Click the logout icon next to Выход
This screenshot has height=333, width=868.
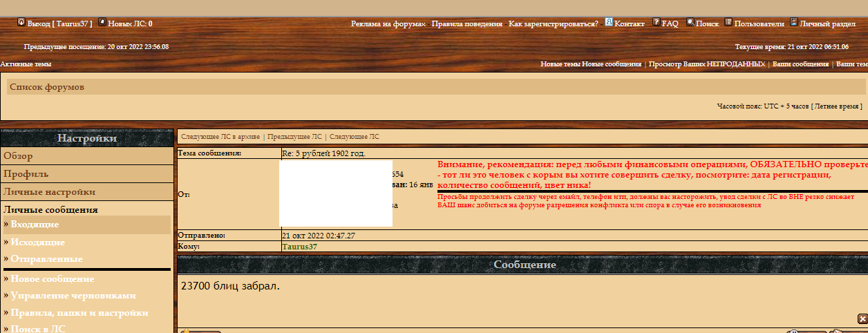pos(21,22)
